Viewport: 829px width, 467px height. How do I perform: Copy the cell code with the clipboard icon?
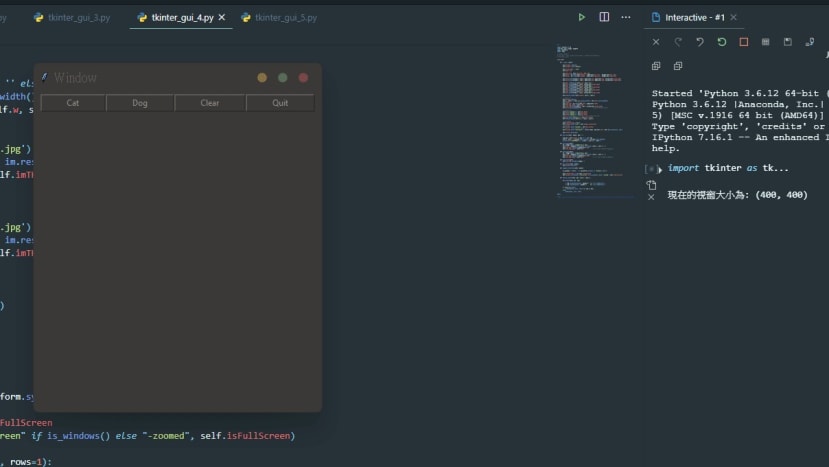(651, 185)
